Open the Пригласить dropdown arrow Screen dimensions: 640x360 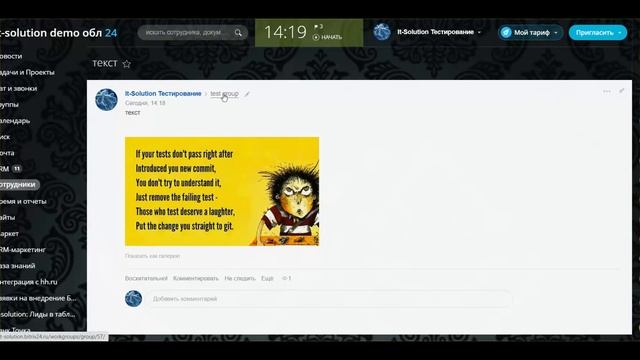620,33
